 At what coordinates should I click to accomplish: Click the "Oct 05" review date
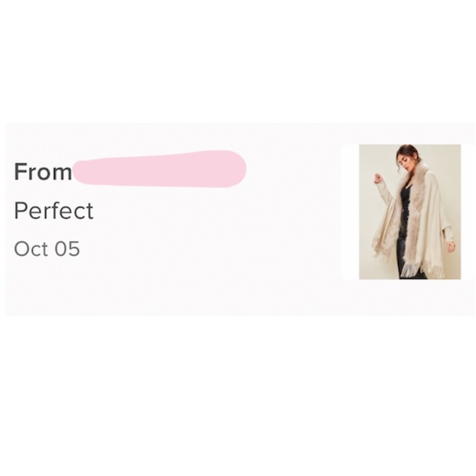tap(47, 249)
